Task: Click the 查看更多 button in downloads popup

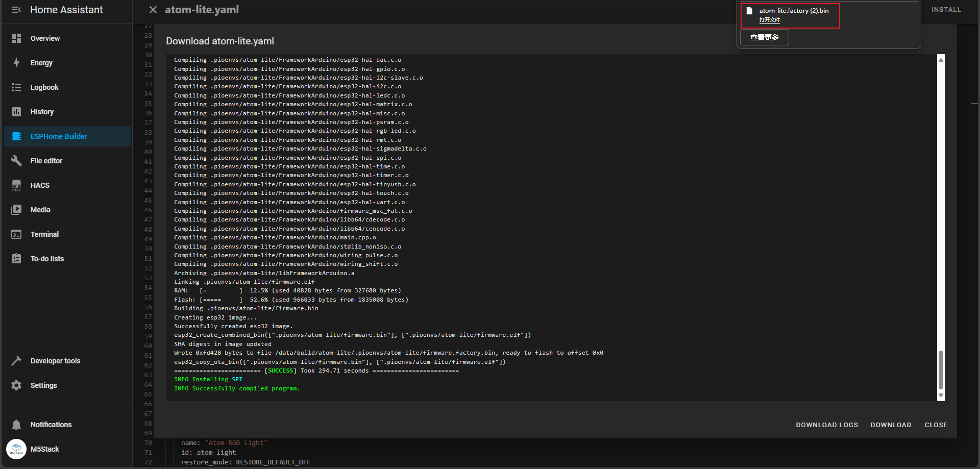Action: tap(765, 37)
